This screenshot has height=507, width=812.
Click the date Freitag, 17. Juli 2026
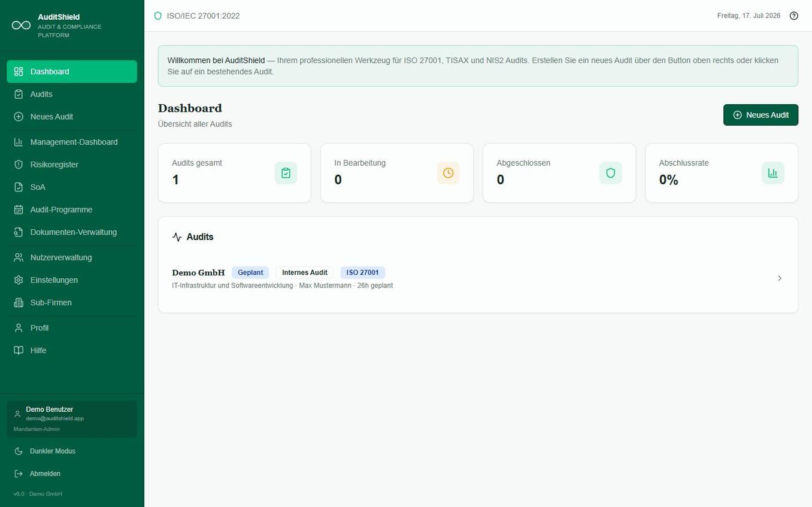pos(749,16)
